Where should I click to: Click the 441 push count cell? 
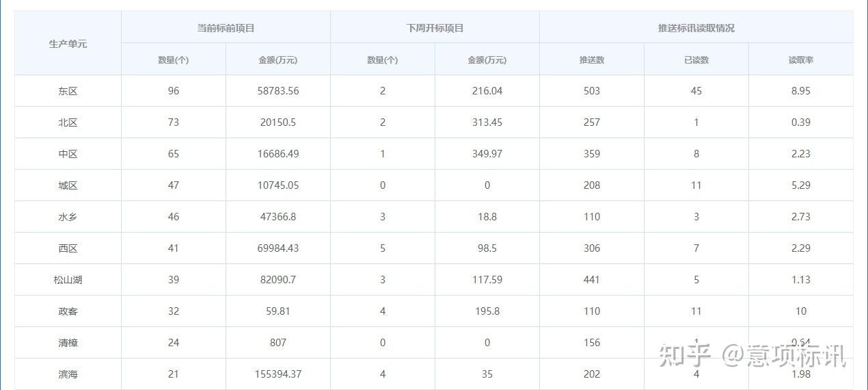point(591,280)
